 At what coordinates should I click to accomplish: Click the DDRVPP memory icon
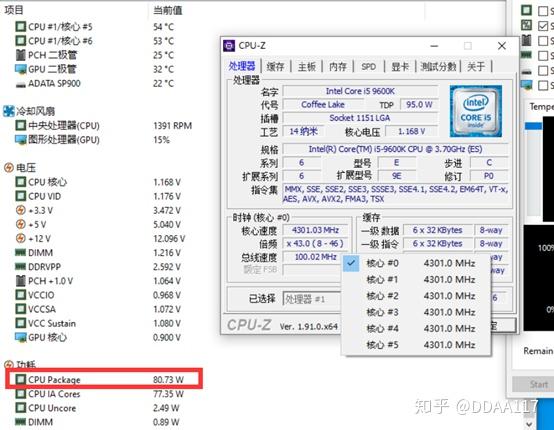21,267
